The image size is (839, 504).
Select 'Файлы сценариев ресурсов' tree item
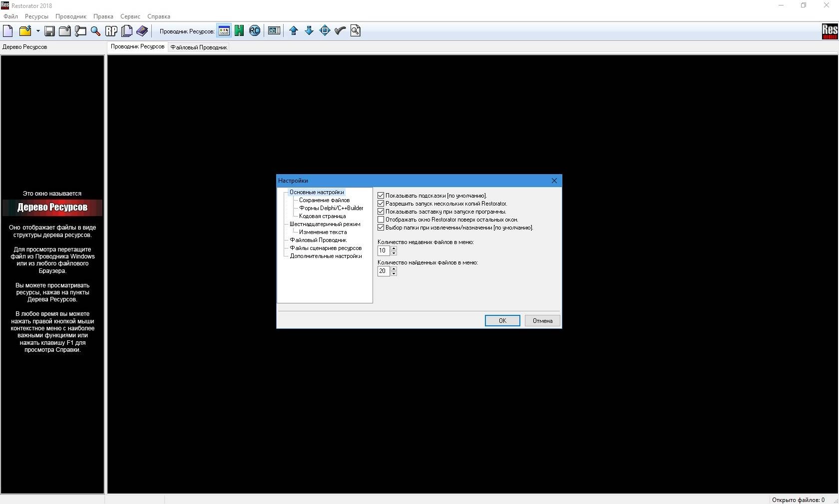click(326, 248)
